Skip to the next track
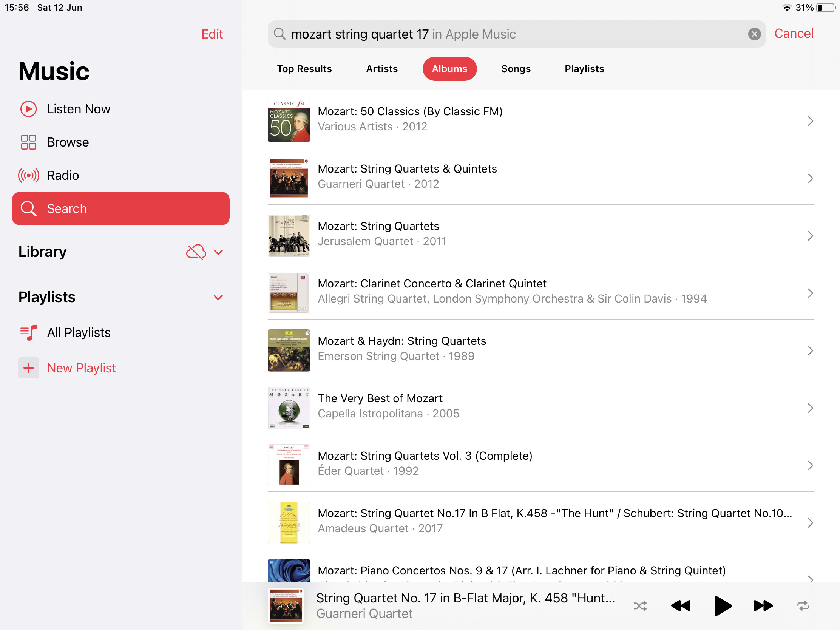The image size is (840, 630). [763, 606]
